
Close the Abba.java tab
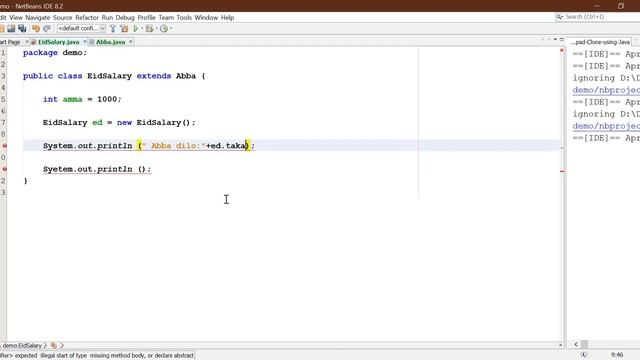coord(131,42)
